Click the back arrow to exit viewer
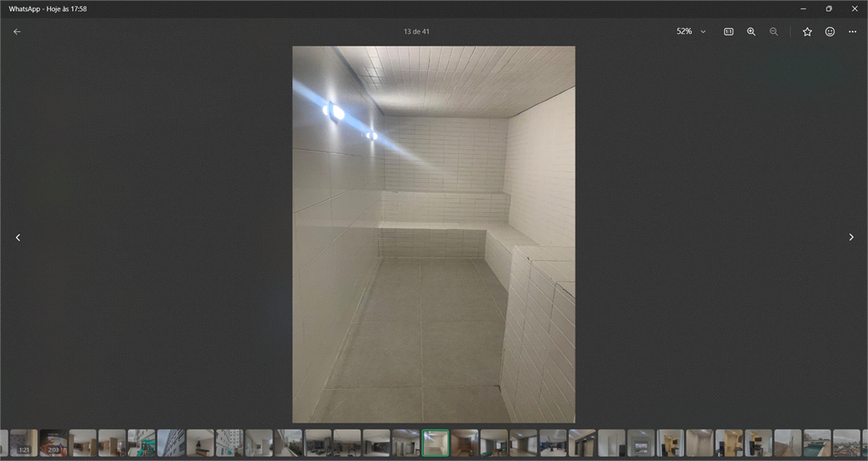Image resolution: width=868 pixels, height=461 pixels. (x=17, y=31)
